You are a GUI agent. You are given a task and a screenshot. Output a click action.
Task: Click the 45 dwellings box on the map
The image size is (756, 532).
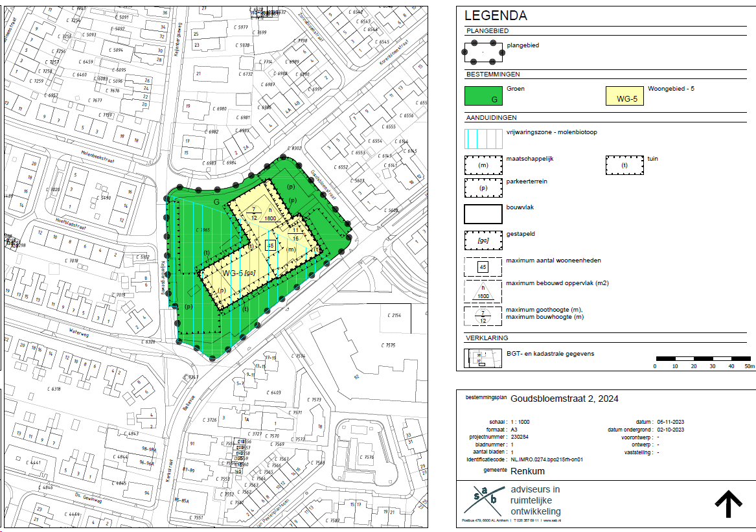270,246
